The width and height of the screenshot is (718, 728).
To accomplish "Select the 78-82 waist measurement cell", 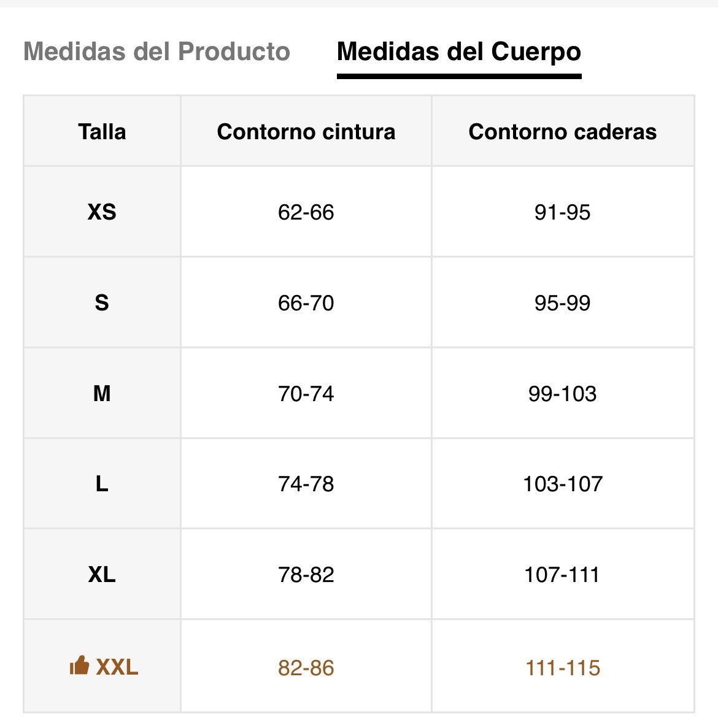I will pos(306,575).
